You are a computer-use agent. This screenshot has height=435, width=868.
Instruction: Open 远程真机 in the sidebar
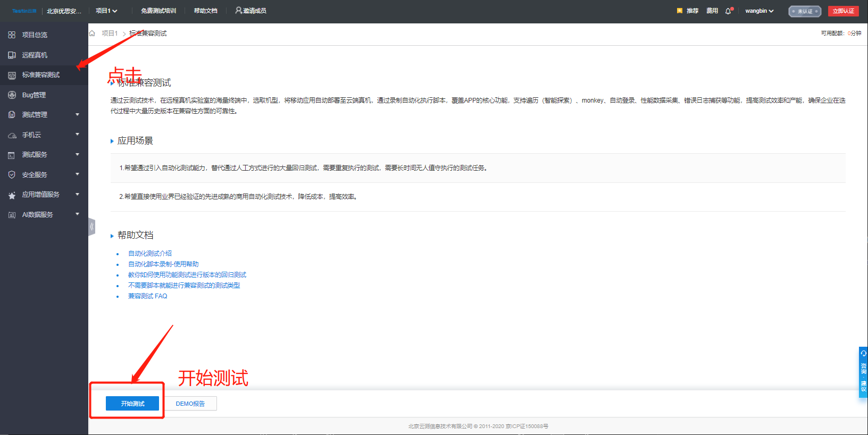35,55
